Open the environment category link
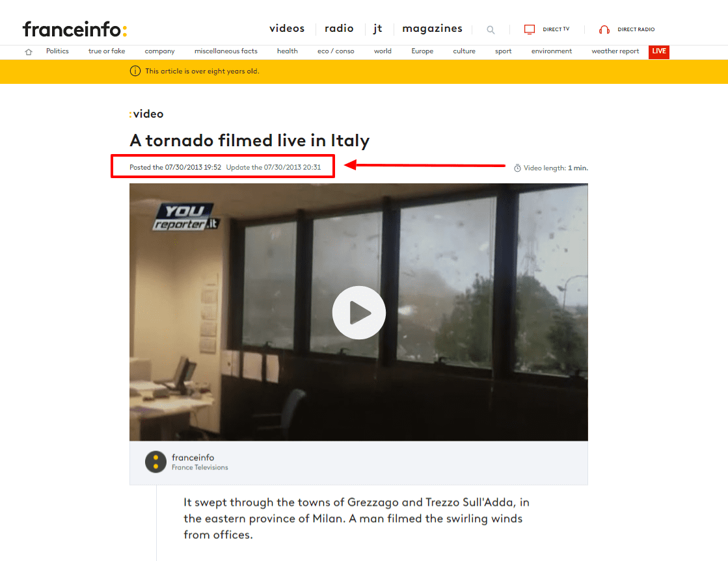The height and width of the screenshot is (561, 728). click(x=552, y=51)
